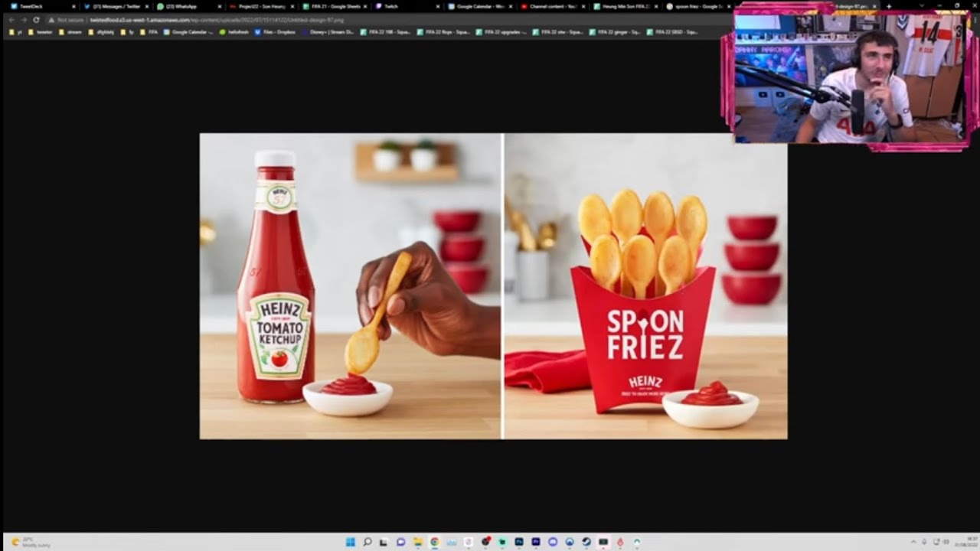Switch to Messages / Twitter tab
Image resolution: width=980 pixels, height=551 pixels.
(115, 6)
